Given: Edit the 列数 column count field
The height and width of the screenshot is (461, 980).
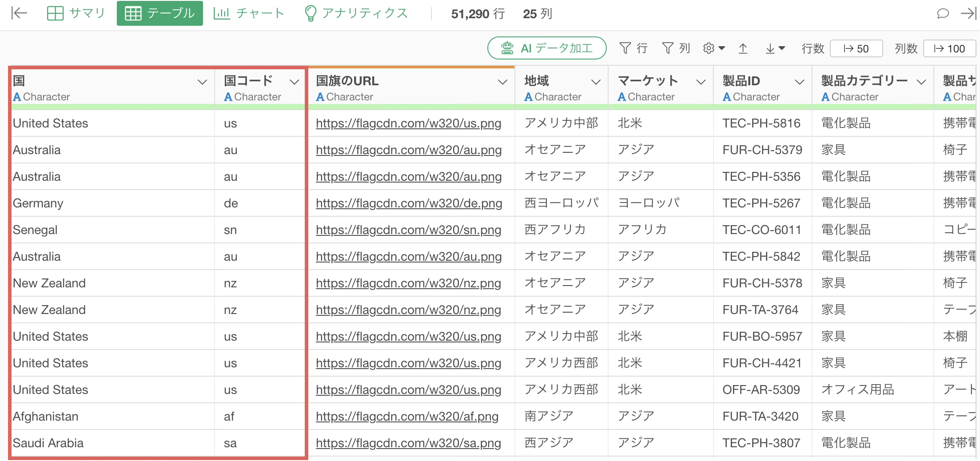Looking at the screenshot, I should point(949,48).
